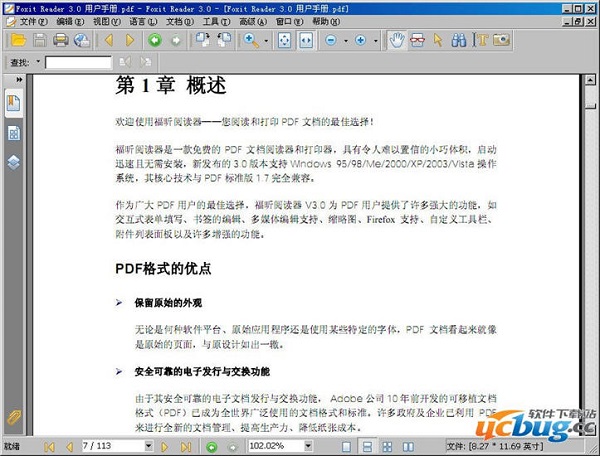Go to next page with yellow right arrow
Screen dimensions: 600x456
click(130, 40)
